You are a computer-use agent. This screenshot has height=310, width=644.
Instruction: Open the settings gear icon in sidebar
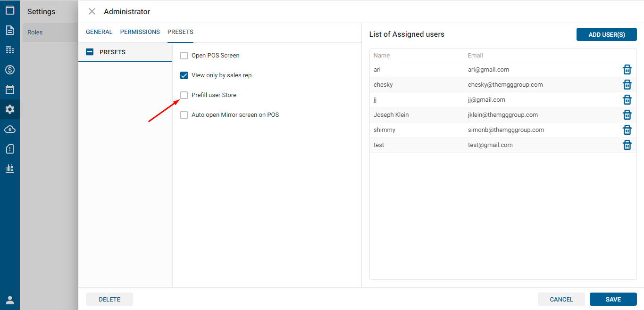(10, 109)
